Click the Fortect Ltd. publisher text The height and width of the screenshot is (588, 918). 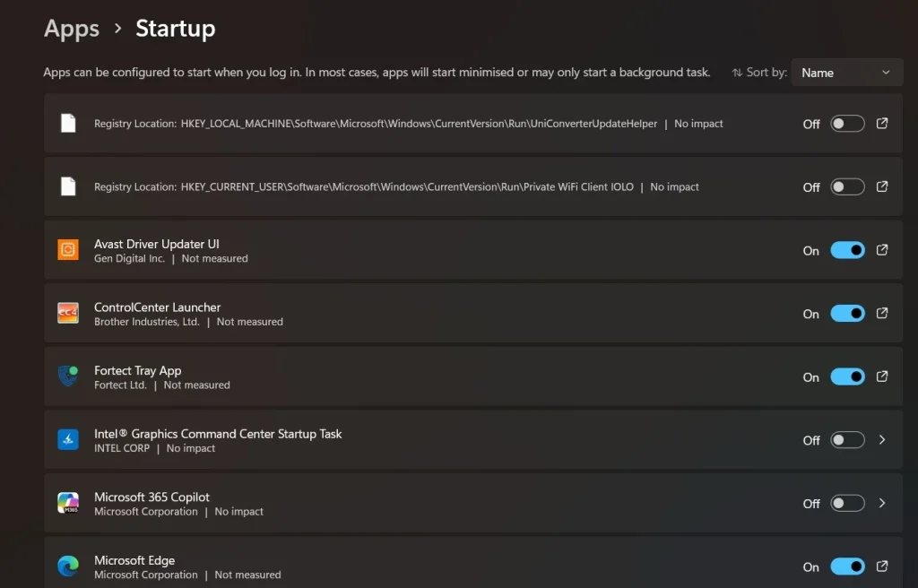tap(121, 385)
